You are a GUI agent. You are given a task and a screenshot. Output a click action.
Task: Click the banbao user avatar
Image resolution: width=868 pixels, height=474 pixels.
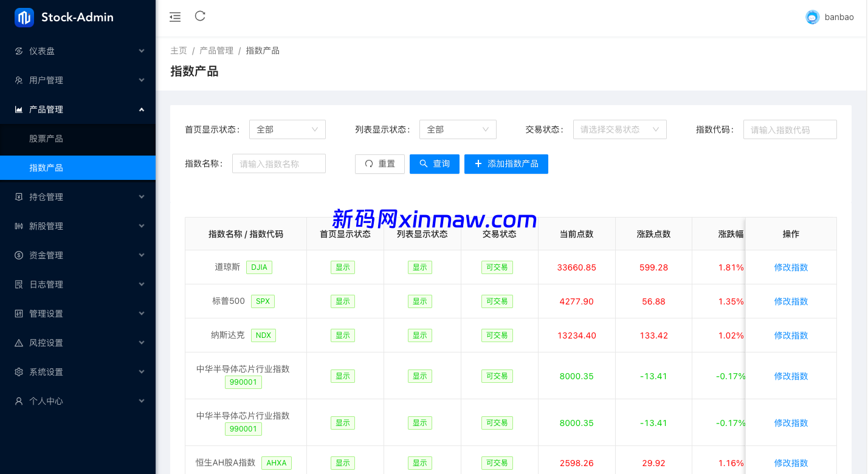pos(812,18)
